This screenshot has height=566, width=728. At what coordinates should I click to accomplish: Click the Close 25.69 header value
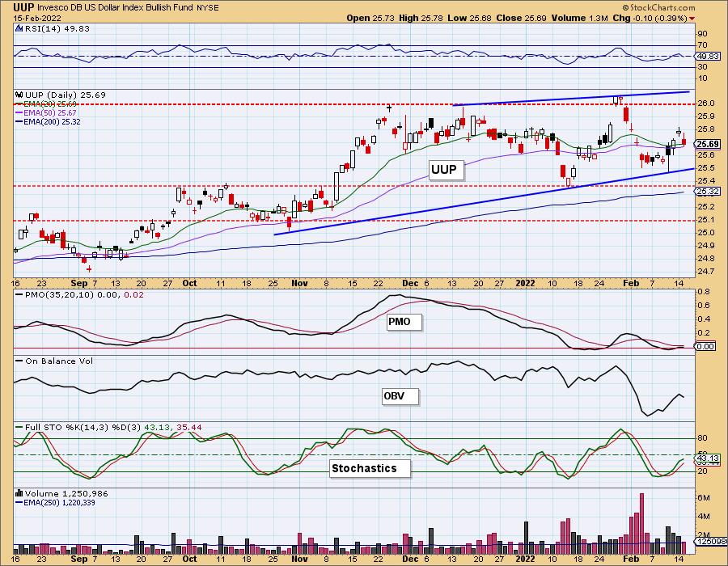pos(522,18)
